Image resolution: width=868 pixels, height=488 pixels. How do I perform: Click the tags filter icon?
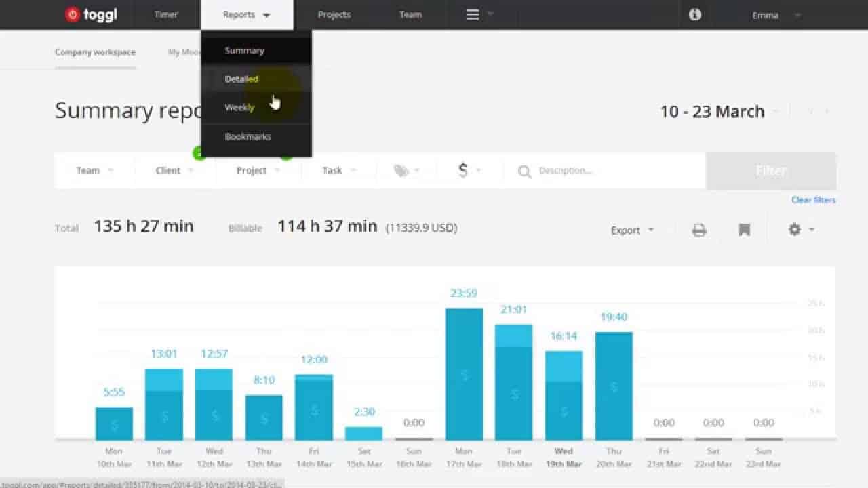point(402,171)
